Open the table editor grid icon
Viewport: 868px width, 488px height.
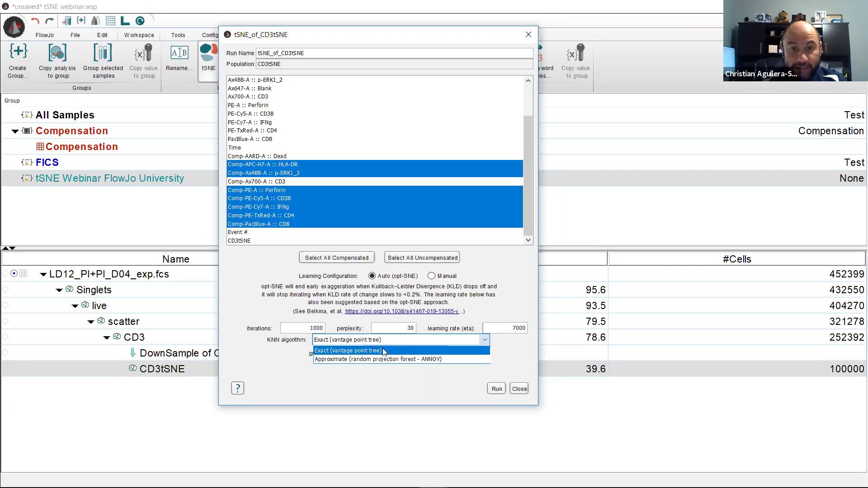click(x=110, y=21)
